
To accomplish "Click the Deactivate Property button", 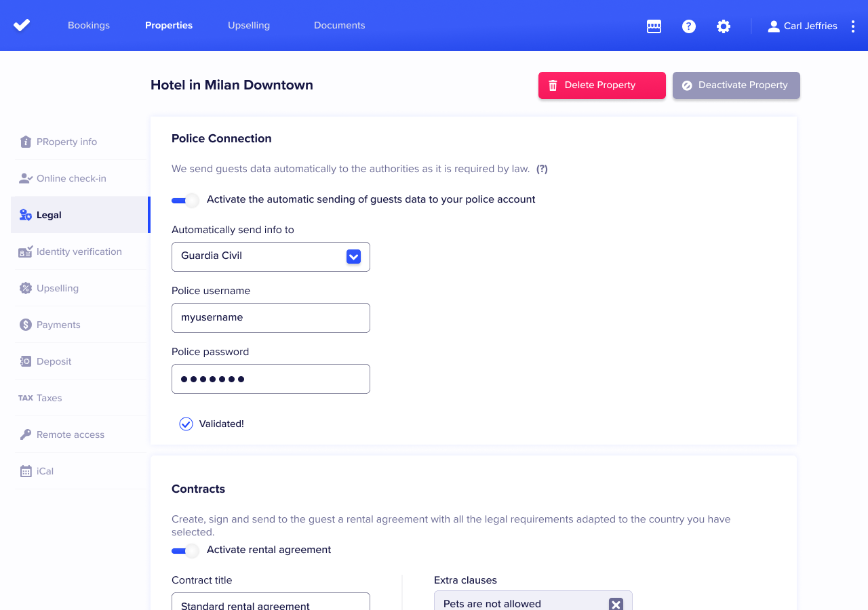I will [736, 85].
